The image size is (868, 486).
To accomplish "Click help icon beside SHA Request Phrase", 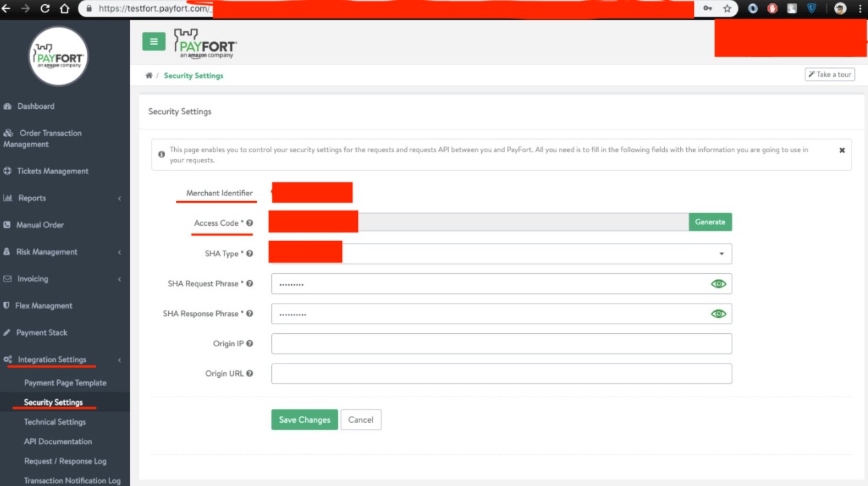I will [x=250, y=284].
